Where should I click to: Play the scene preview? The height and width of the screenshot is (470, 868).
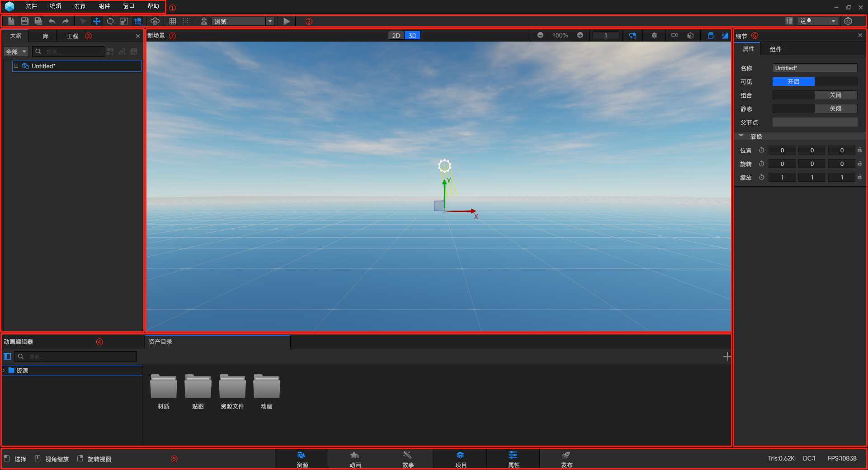point(286,21)
